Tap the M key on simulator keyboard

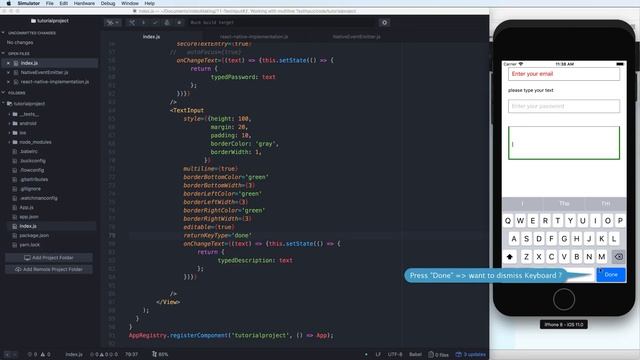602,257
